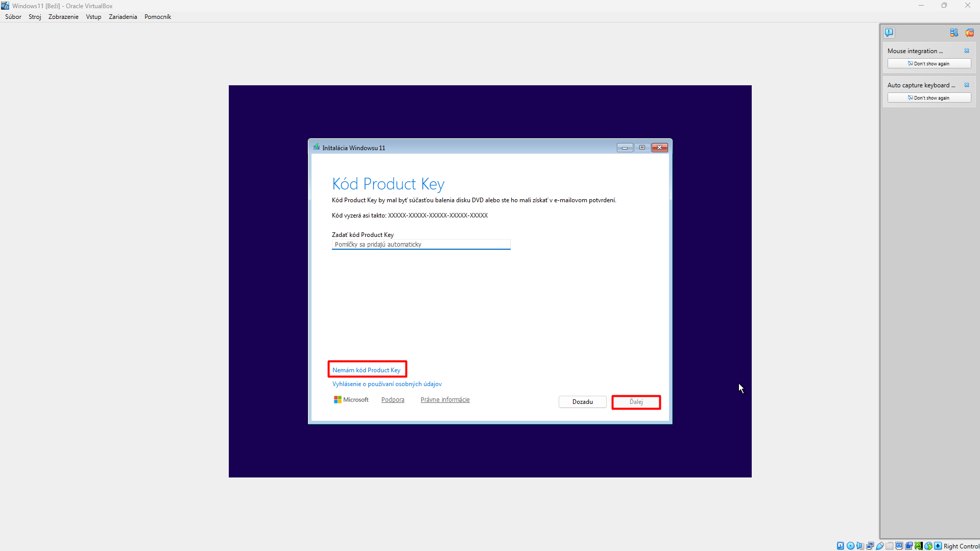Click the USB devices status icon
Image resolution: width=980 pixels, height=551 pixels.
tap(879, 546)
